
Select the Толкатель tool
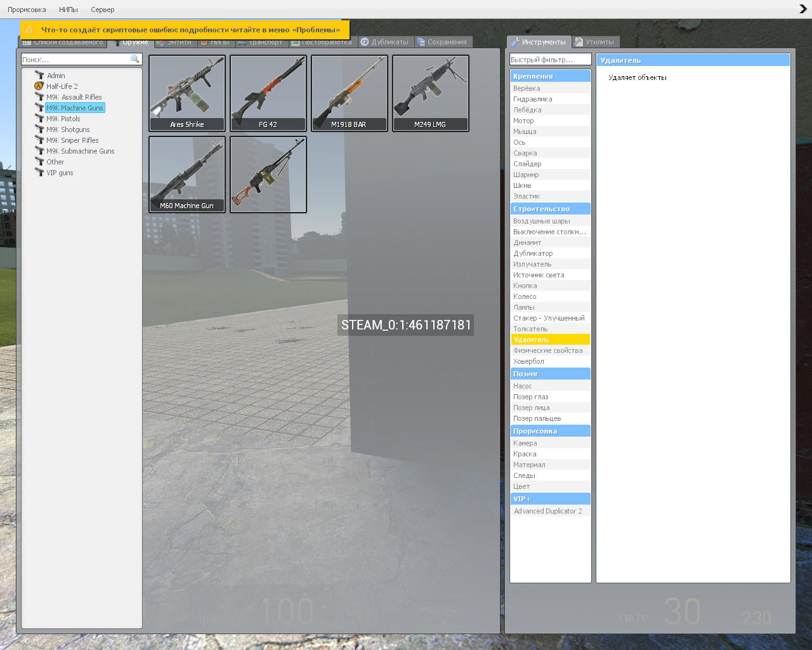point(551,329)
